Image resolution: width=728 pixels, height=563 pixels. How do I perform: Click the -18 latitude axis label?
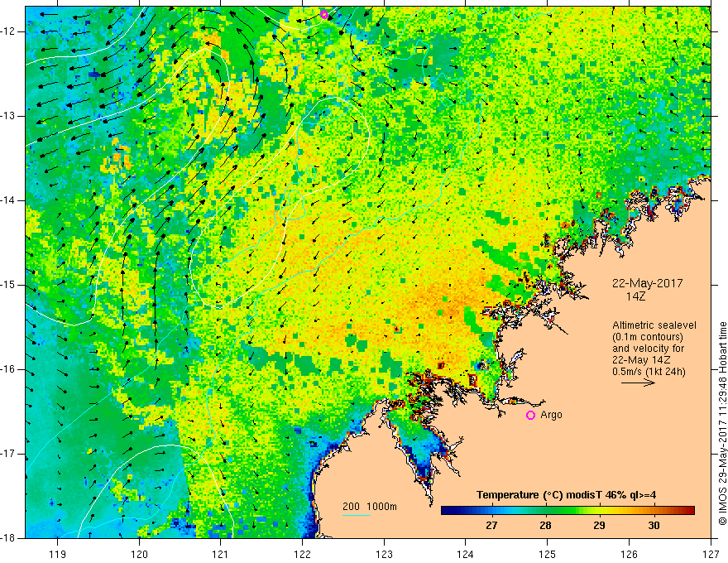(9, 538)
